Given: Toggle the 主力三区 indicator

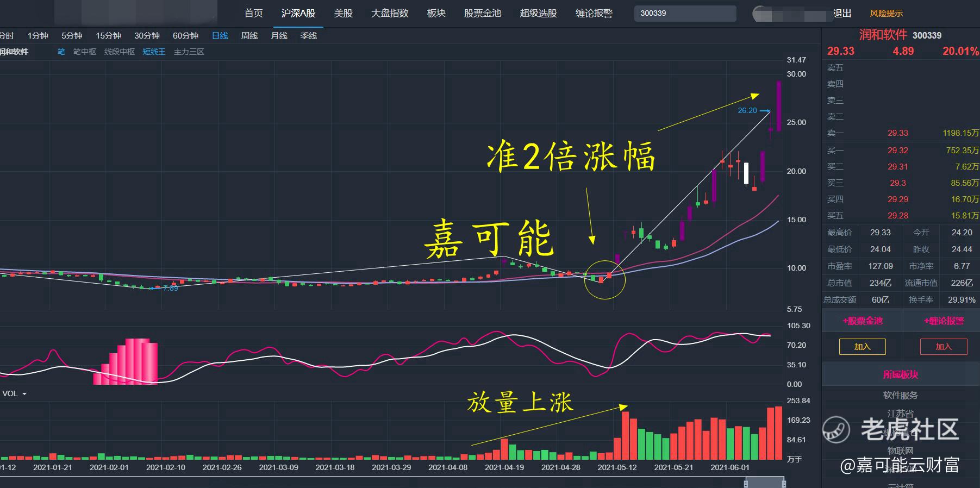Looking at the screenshot, I should (x=189, y=52).
